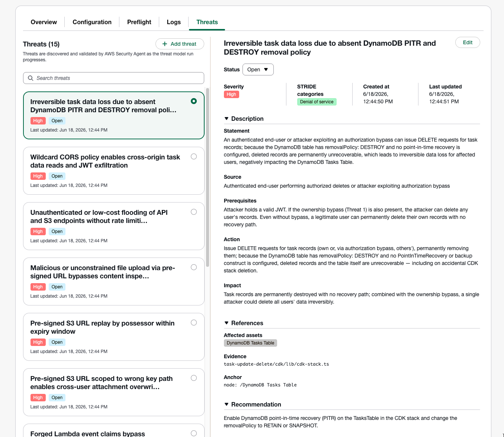Switch to the Overview tab
This screenshot has width=504, height=437.
point(44,22)
